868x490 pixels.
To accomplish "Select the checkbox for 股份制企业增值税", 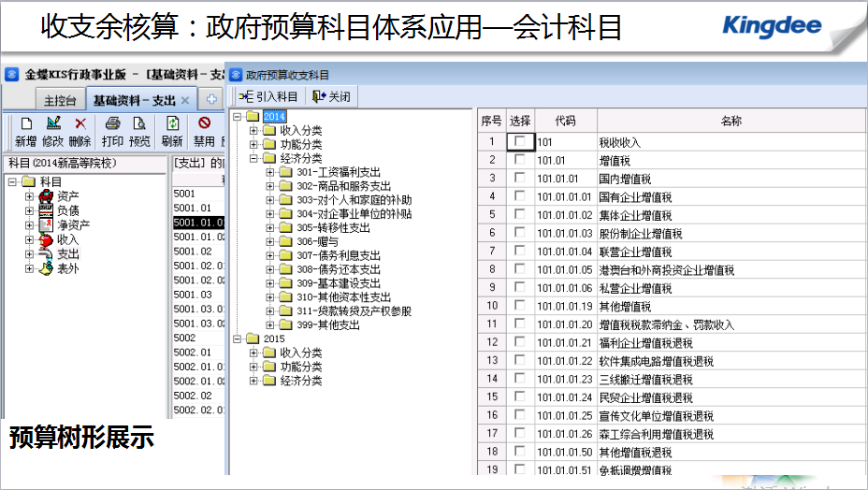I will 520,233.
